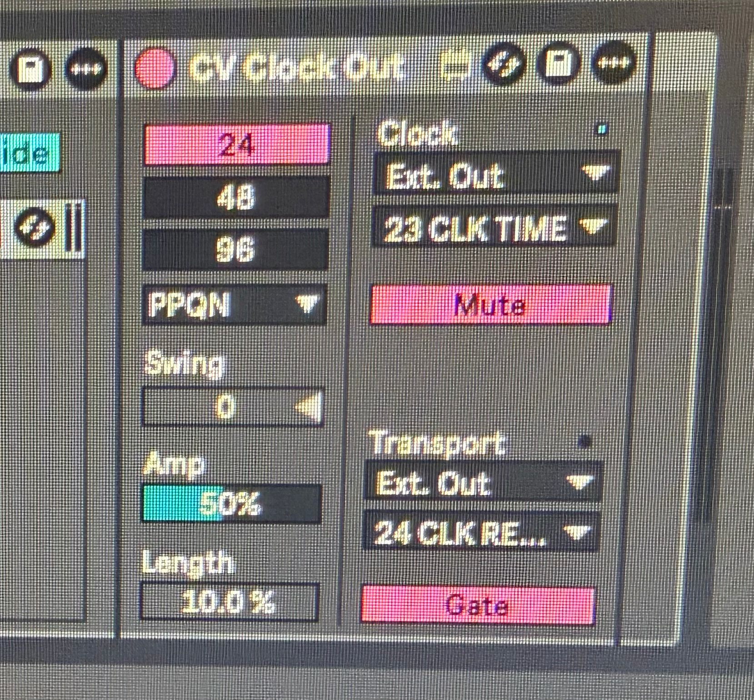This screenshot has height=700, width=754.
Task: Click the Length 10.0 % field
Action: (230, 601)
